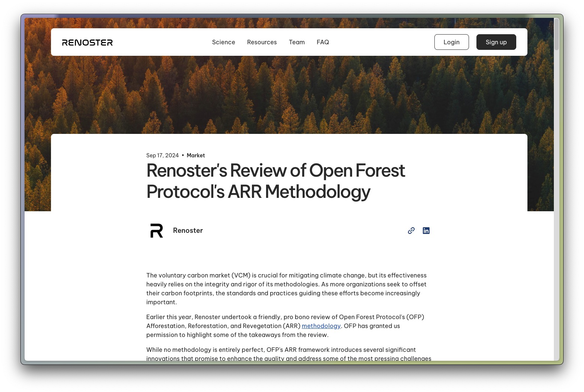This screenshot has width=584, height=392.
Task: Click the RENOSTER logo in header
Action: [87, 42]
